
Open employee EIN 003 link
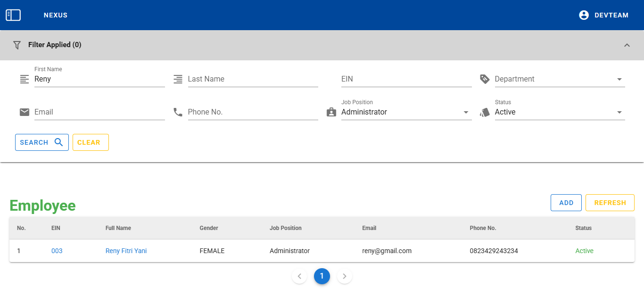[57, 251]
